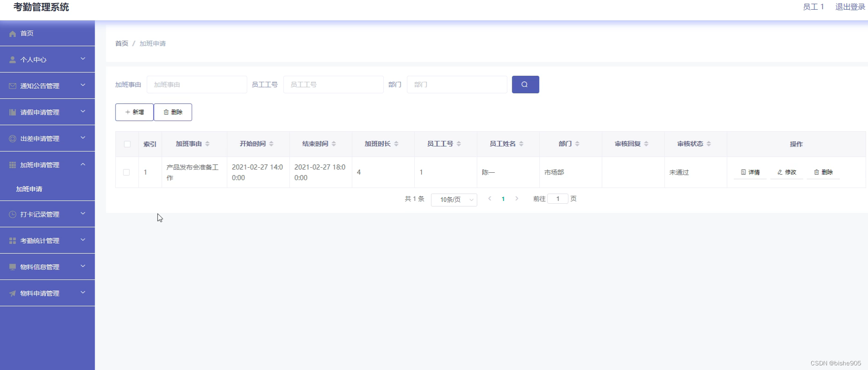Select 加班申请 submenu item

(x=47, y=189)
